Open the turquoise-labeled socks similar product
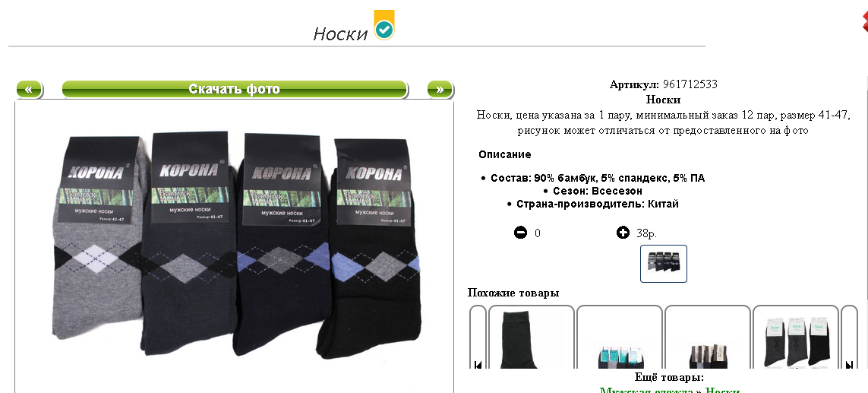 620,337
